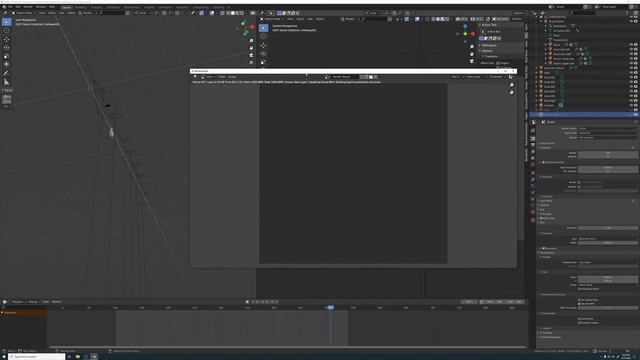Collapse the Denoising subpanel

click(547, 177)
